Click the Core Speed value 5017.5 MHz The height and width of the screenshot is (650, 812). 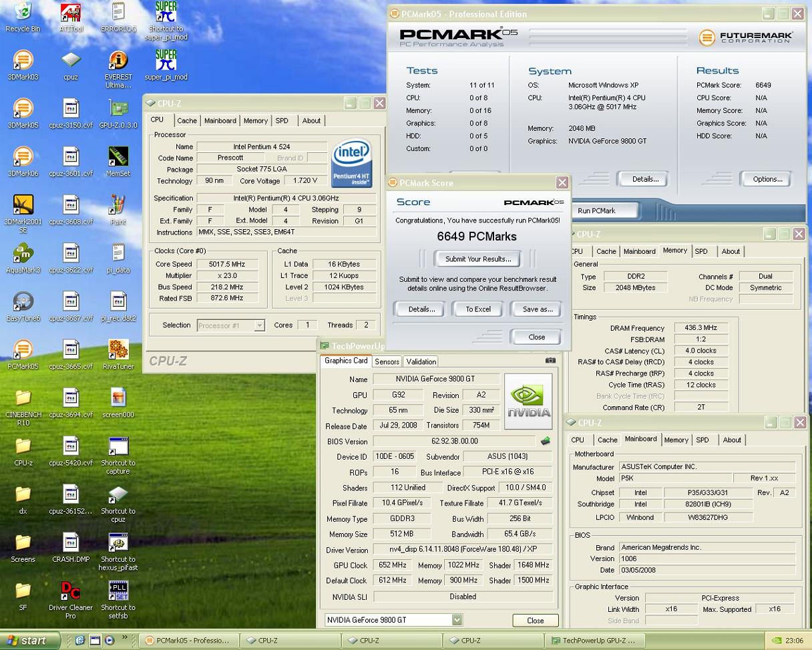point(228,264)
